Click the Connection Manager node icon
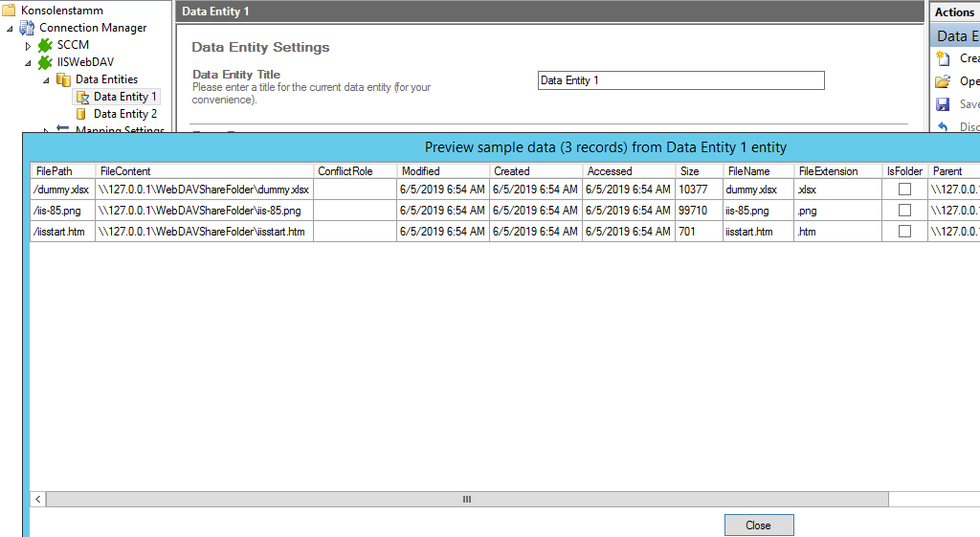Viewport: 980px width, 537px height. coord(27,28)
